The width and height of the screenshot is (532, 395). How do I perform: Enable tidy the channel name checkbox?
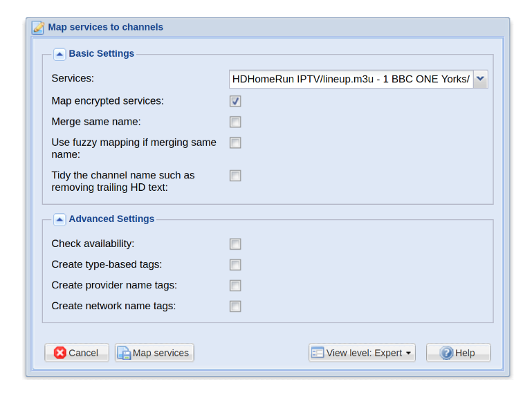click(x=236, y=176)
